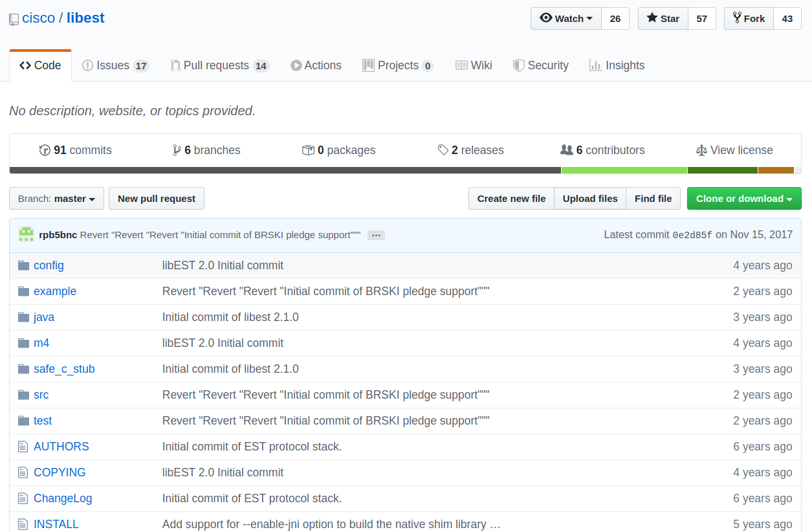Open the Wiki tab
Viewport: 812px width, 532px height.
[x=474, y=65]
